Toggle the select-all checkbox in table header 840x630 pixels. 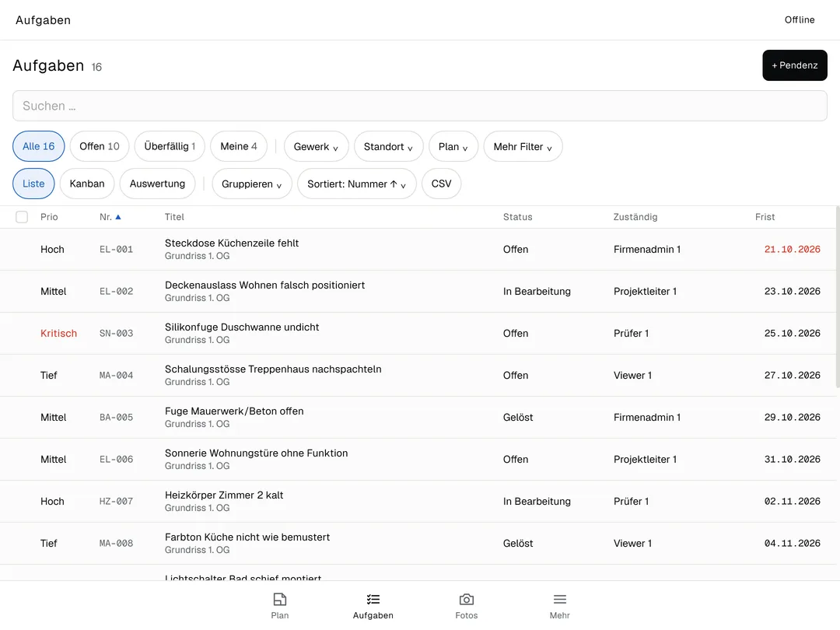coord(22,217)
